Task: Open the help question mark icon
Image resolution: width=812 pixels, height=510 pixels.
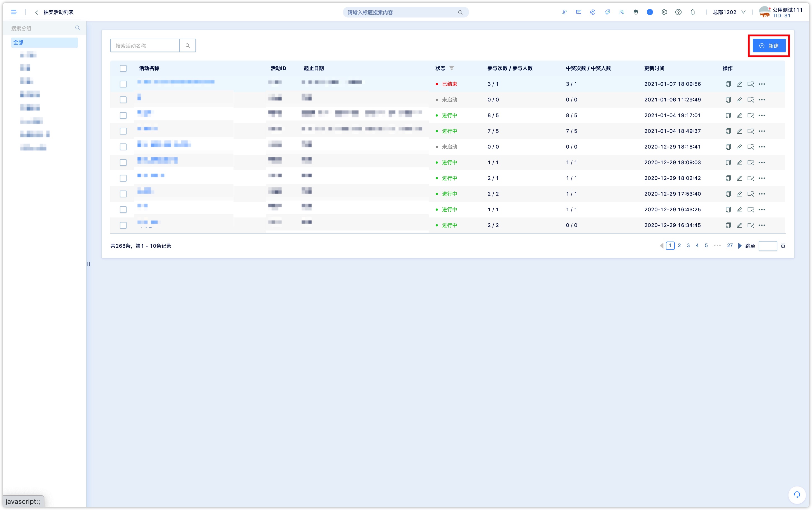Action: point(678,12)
